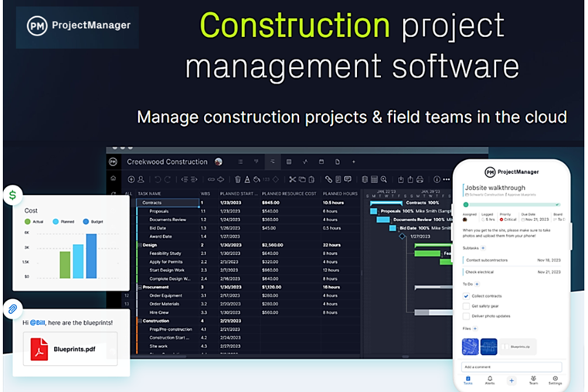588x392 pixels.
Task: Collapse the Construction task group
Action: [140, 321]
